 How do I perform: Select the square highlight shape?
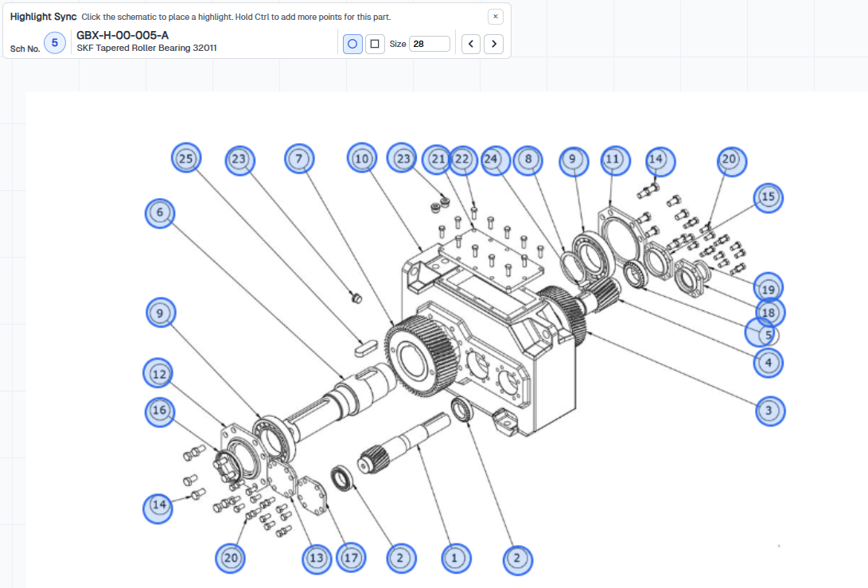pyautogui.click(x=375, y=44)
